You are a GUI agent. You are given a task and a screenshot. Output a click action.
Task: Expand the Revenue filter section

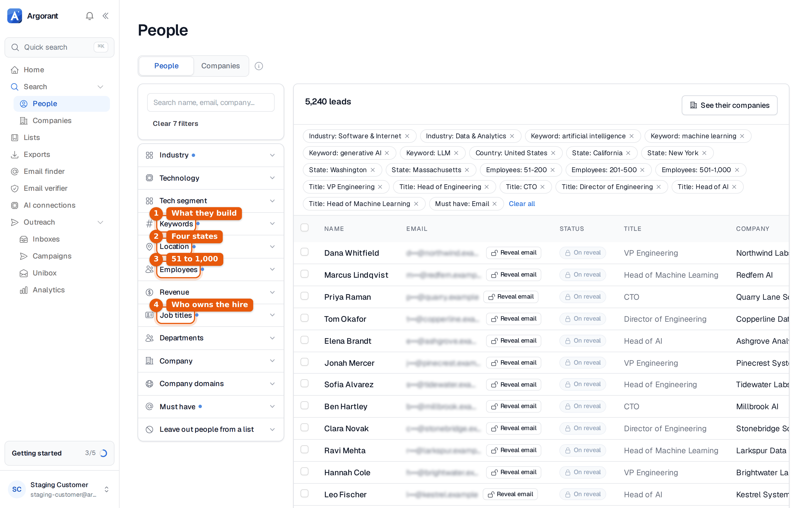click(x=211, y=292)
